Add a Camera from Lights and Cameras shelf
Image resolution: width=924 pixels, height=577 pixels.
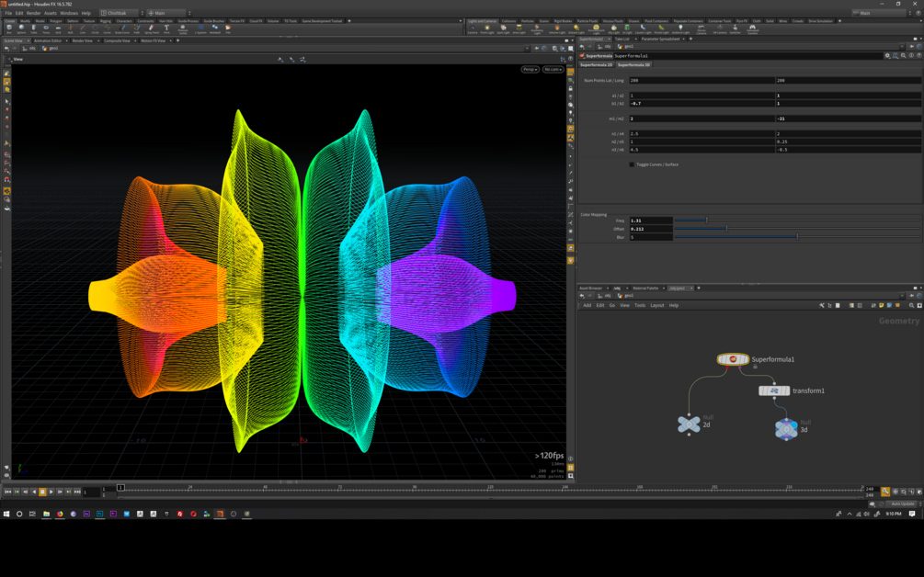pyautogui.click(x=473, y=28)
